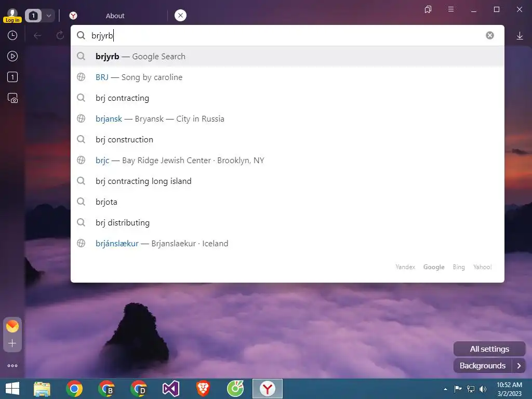
Task: Open the Action Center flag icon
Action: (458, 389)
